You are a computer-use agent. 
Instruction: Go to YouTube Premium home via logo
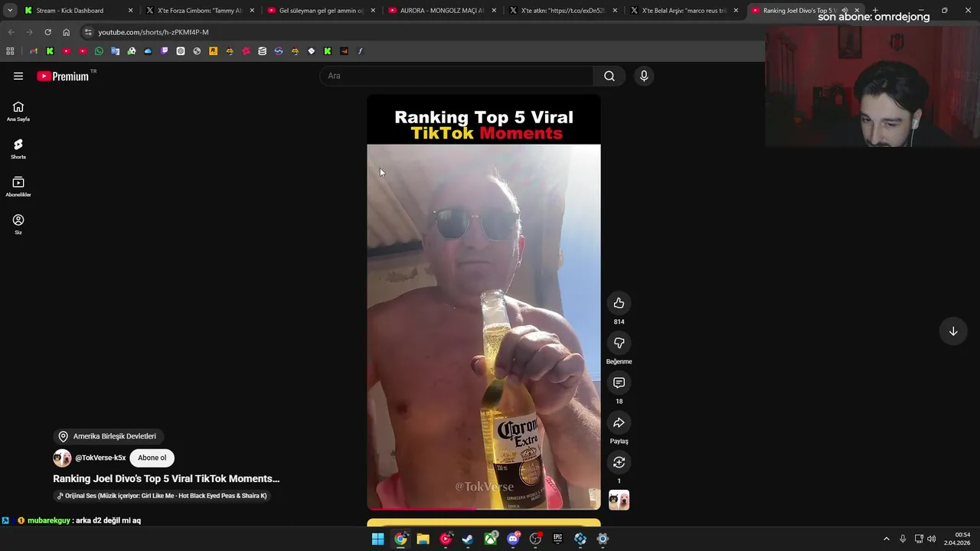tap(63, 76)
